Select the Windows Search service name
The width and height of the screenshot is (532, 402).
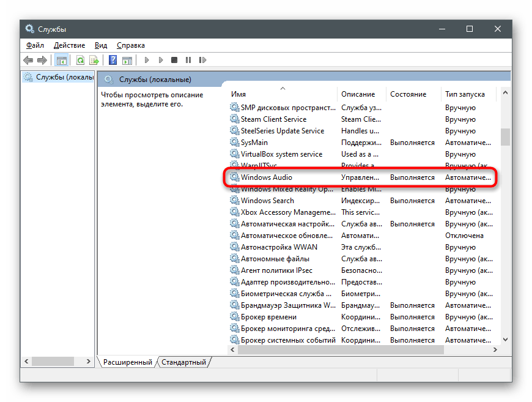tap(267, 201)
